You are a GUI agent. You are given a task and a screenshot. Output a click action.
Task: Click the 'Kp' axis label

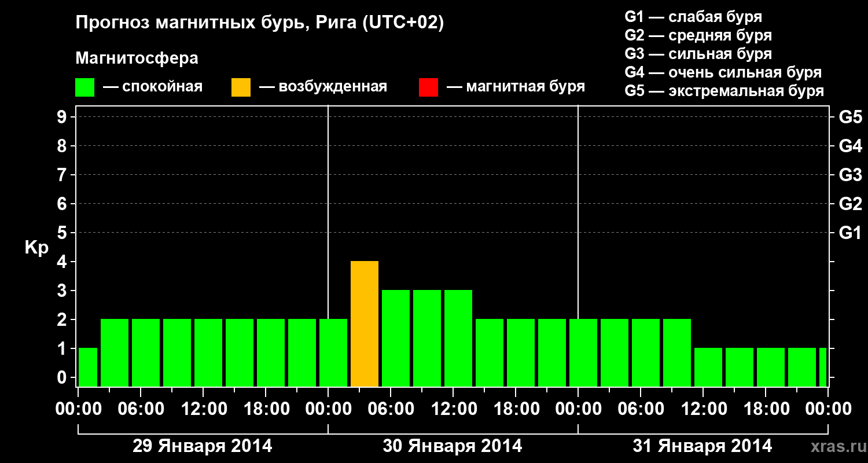pos(36,248)
